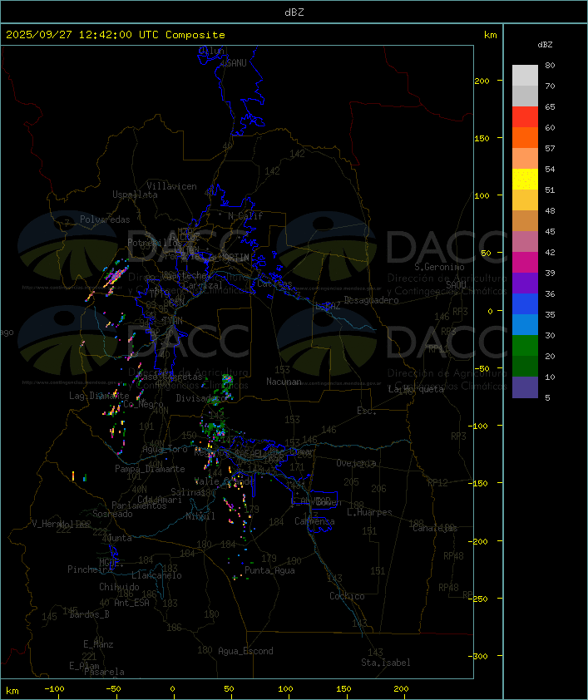Click the Nacunan map label
The image size is (588, 700).
click(x=284, y=382)
